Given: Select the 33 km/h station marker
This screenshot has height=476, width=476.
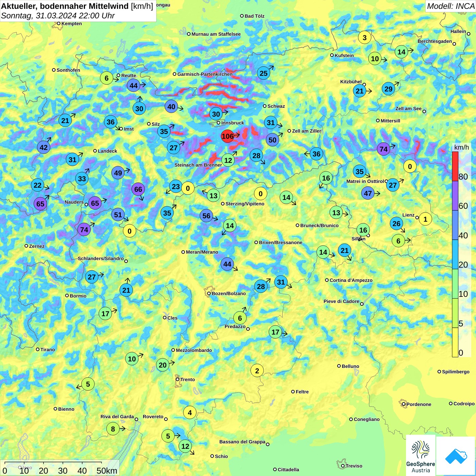Looking at the screenshot, I should pyautogui.click(x=82, y=179).
